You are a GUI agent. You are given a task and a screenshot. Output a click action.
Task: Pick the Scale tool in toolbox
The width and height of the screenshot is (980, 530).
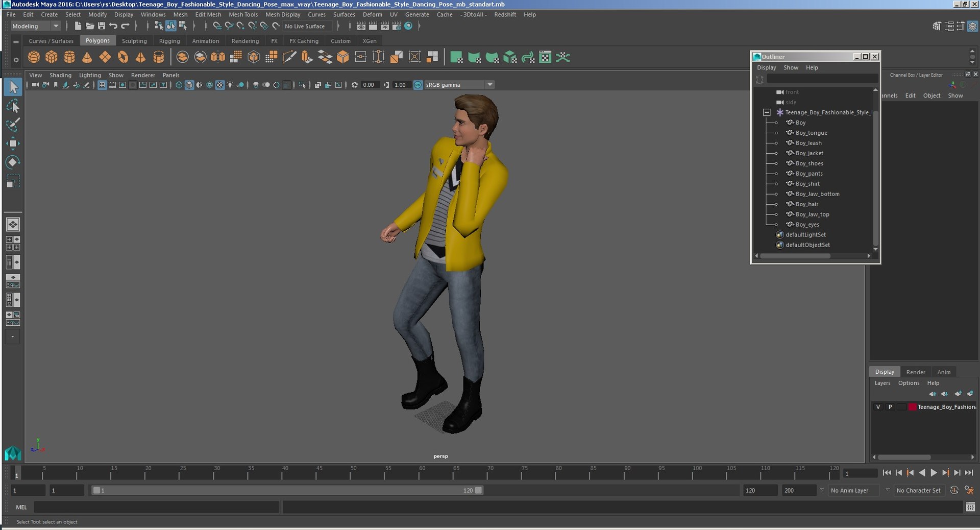click(x=13, y=181)
